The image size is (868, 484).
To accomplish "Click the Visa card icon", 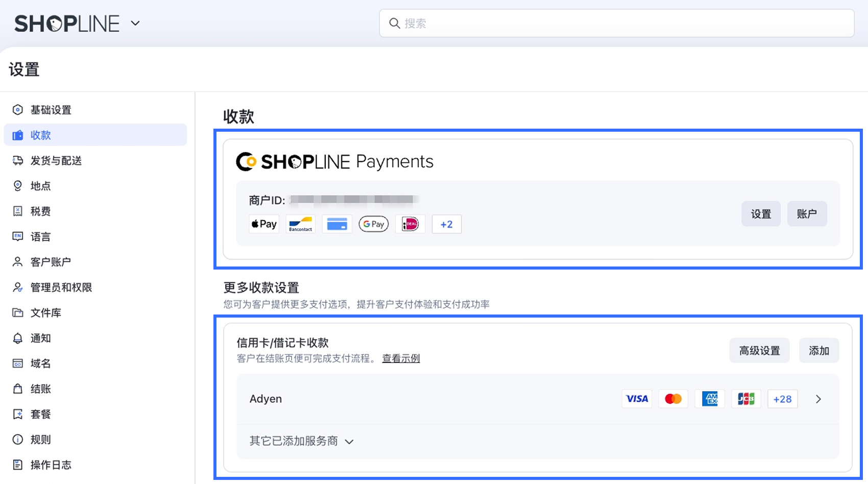I will (637, 399).
